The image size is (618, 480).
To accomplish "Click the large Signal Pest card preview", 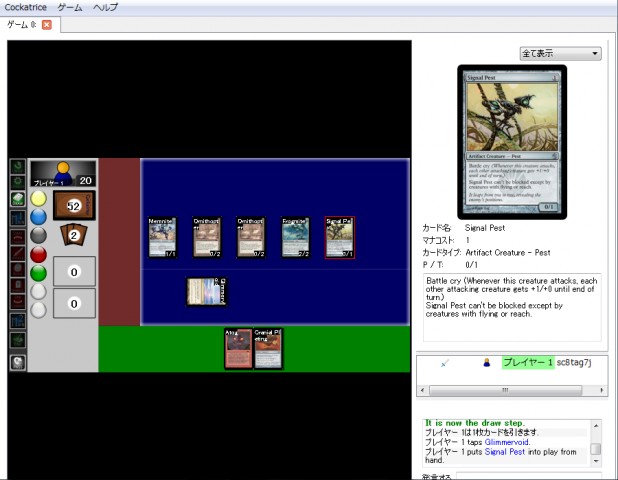I will click(x=512, y=142).
